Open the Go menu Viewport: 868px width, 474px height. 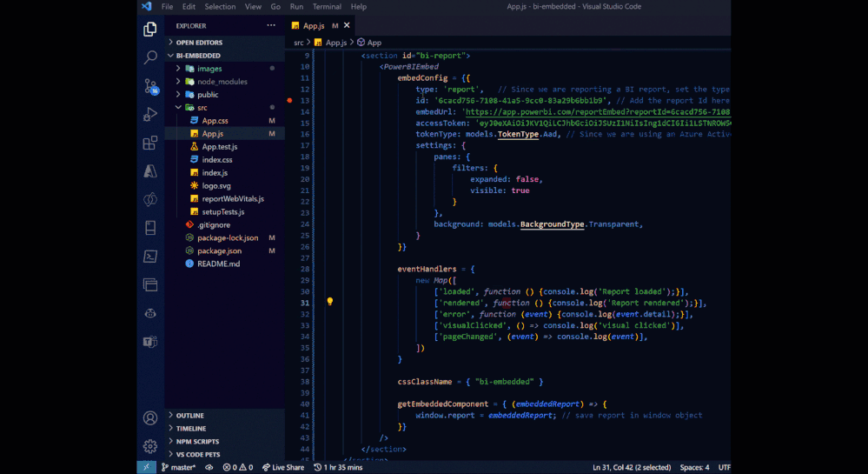coord(275,7)
